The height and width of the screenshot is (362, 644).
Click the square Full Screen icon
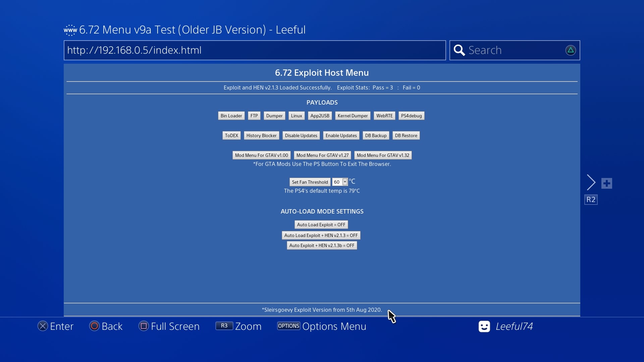click(x=144, y=326)
